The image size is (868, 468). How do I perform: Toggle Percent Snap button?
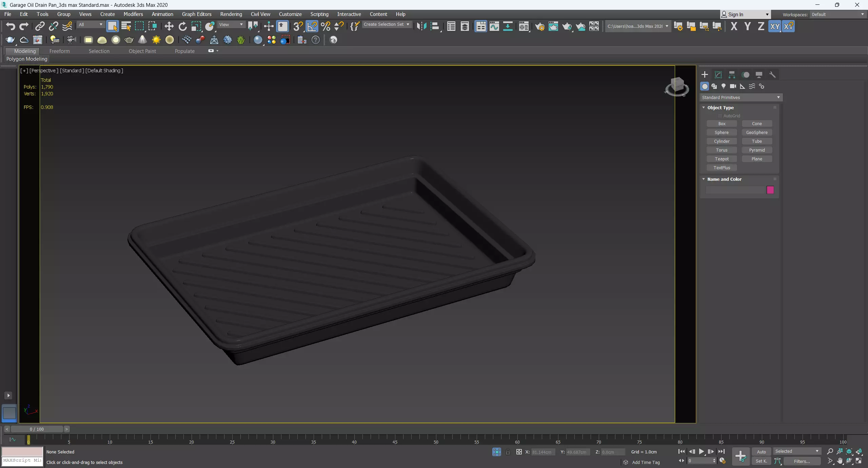point(325,26)
